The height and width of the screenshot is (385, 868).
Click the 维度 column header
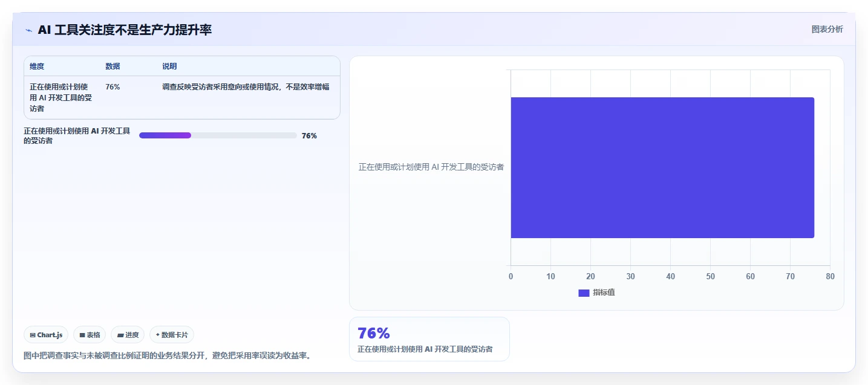point(37,66)
